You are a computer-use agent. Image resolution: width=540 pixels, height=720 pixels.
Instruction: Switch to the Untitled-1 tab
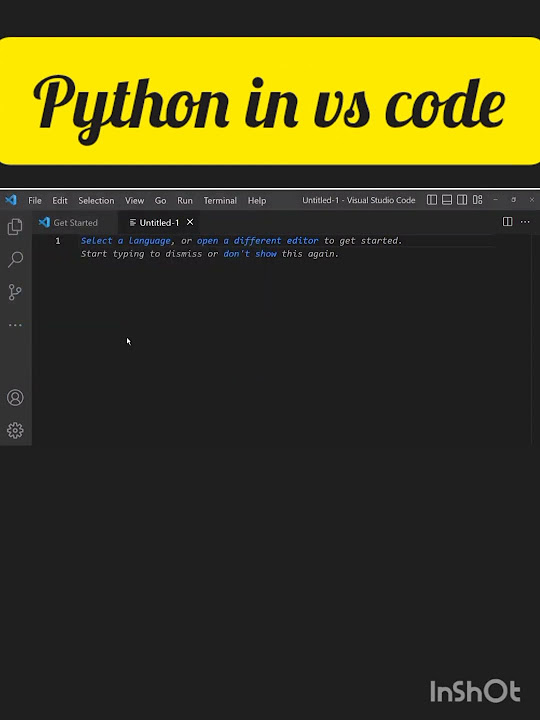pos(158,223)
